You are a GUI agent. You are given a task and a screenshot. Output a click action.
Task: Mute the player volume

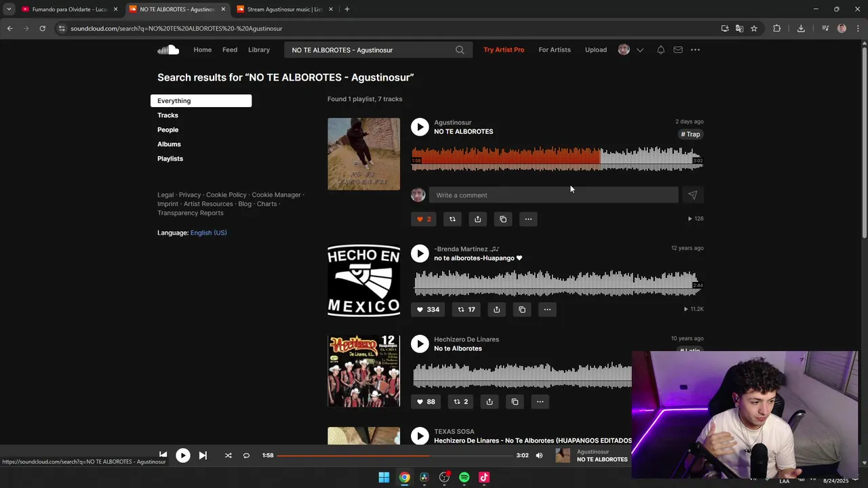539,455
